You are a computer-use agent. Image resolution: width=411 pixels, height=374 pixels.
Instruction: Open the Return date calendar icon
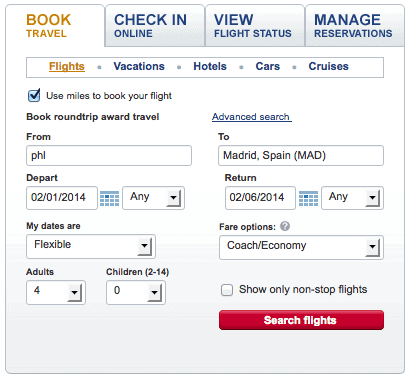click(x=308, y=198)
